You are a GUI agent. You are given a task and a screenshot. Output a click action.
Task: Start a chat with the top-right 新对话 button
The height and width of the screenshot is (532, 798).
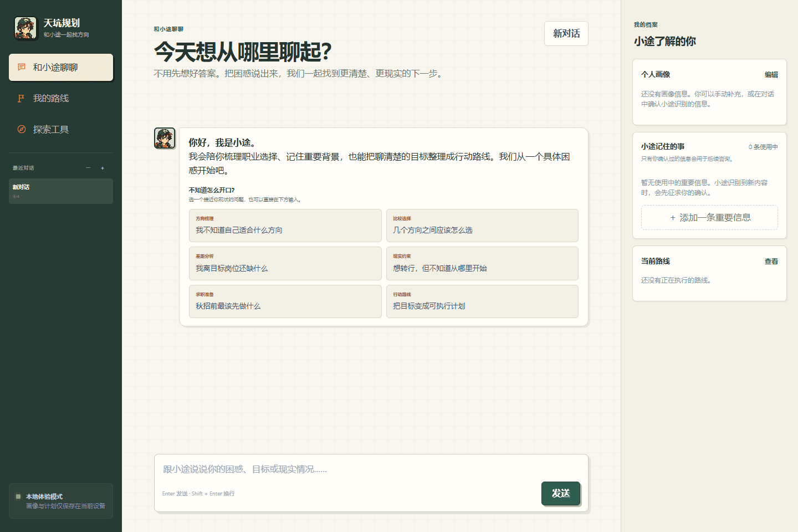click(x=566, y=33)
